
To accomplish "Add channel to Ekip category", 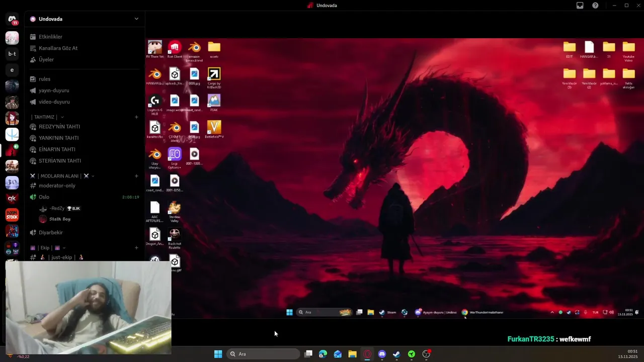I will [136, 248].
